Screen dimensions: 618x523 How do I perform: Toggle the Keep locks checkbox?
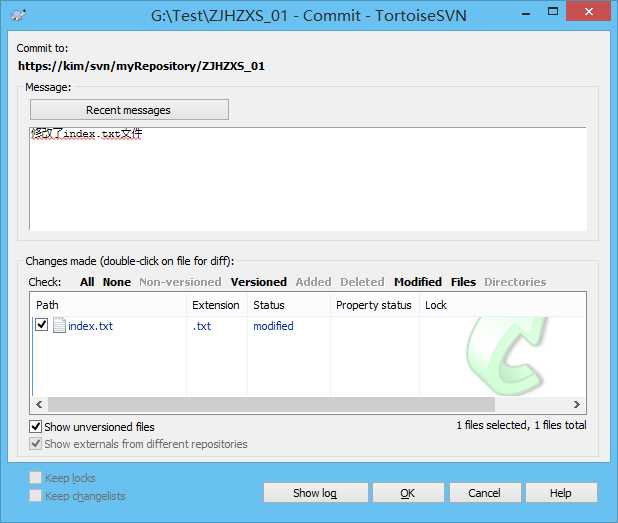pyautogui.click(x=35, y=477)
